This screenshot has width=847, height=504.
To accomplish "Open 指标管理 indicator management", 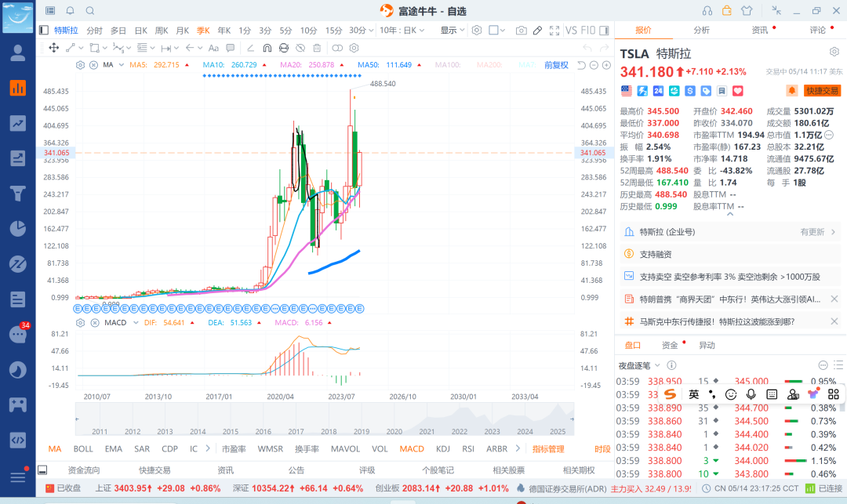I will tap(548, 449).
